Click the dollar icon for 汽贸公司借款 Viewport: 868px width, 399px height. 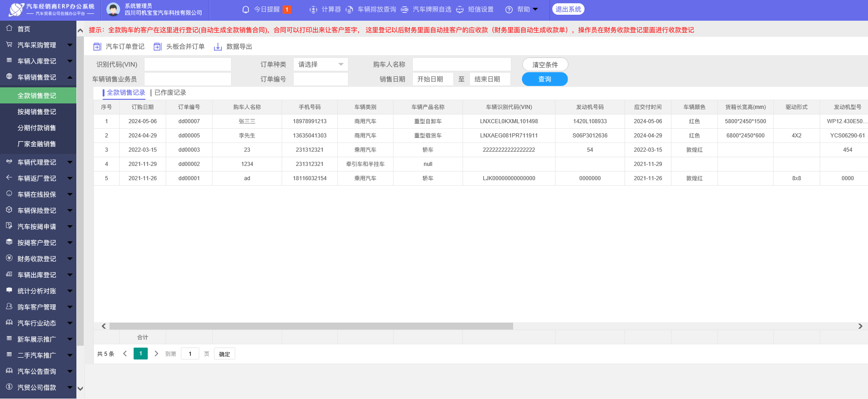click(9, 387)
